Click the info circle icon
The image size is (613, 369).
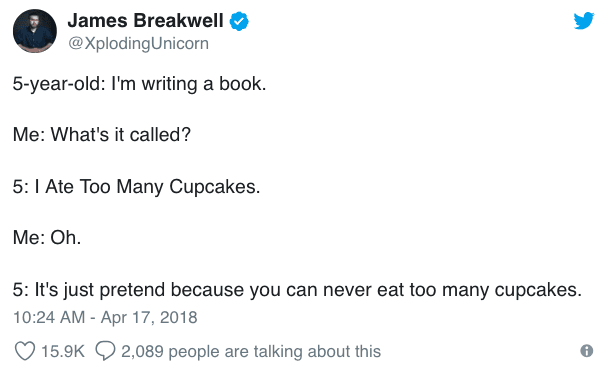click(x=586, y=351)
